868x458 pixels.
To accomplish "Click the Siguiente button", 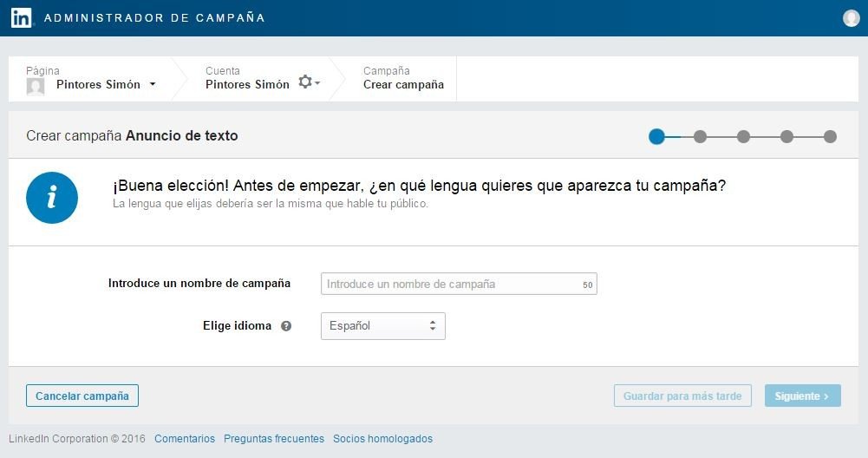I will point(802,396).
